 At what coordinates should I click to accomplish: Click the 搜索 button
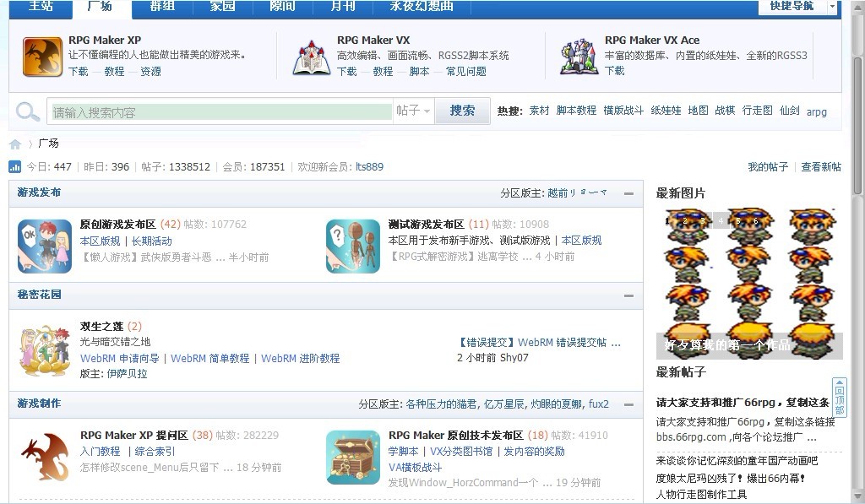point(462,111)
